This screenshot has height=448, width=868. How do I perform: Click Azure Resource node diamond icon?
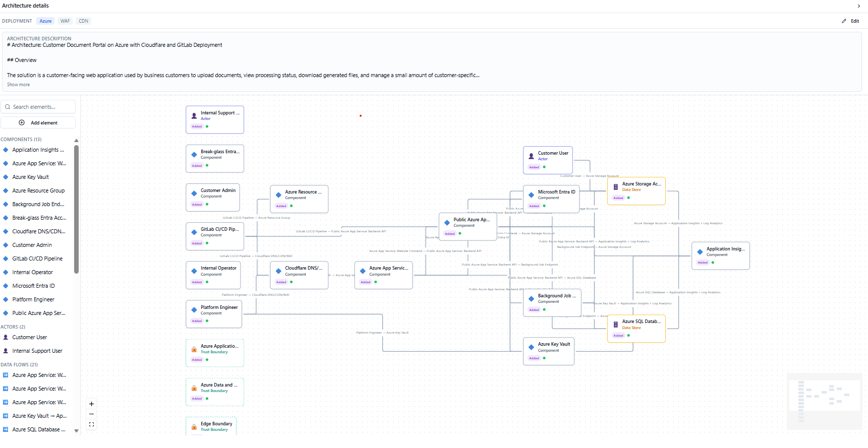click(278, 195)
